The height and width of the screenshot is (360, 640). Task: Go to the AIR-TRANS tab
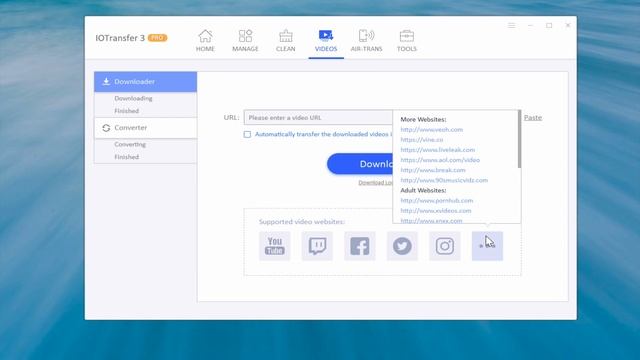366,41
